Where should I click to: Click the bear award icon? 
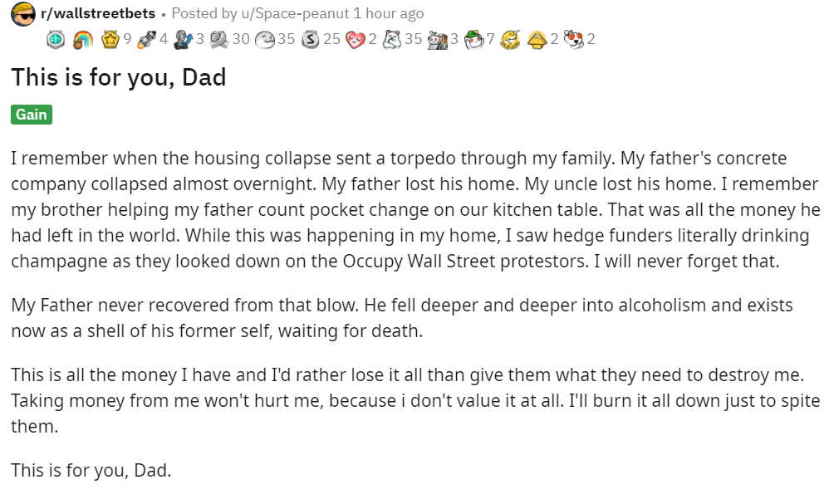point(391,38)
